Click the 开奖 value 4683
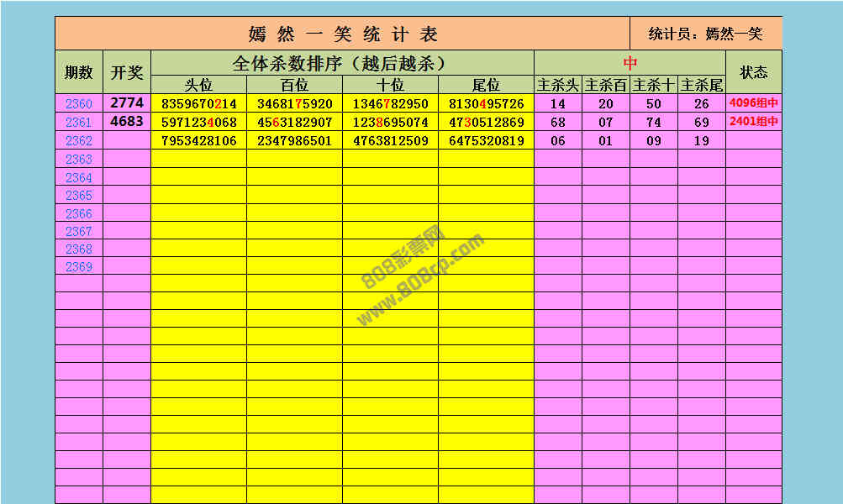843x504 pixels. tap(127, 122)
